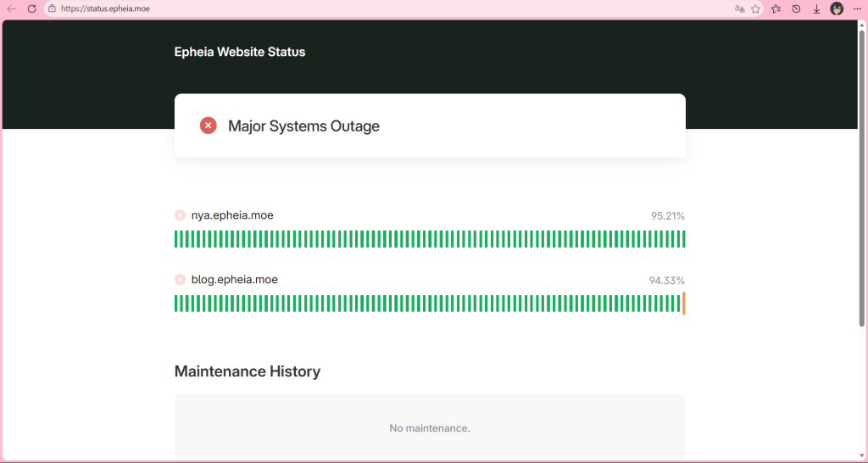
Task: Reload the page with the refresh icon
Action: tap(32, 8)
